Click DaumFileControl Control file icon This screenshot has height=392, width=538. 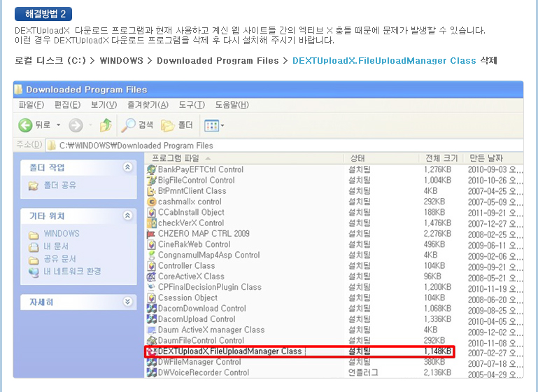(151, 340)
